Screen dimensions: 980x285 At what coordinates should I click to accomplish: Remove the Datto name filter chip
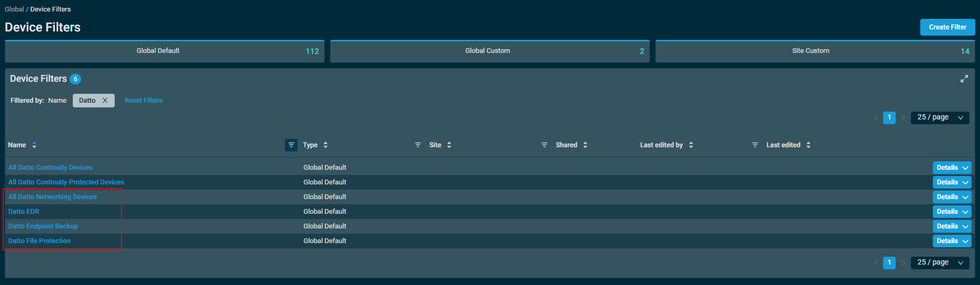[x=105, y=101]
